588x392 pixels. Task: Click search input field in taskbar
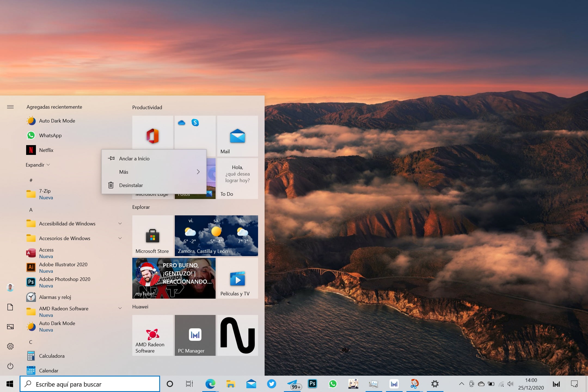tap(90, 384)
